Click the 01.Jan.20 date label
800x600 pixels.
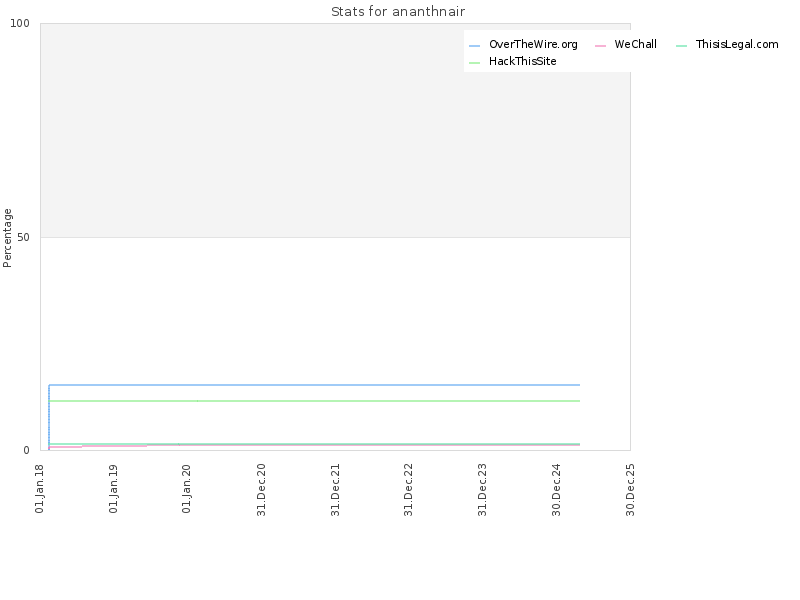(x=187, y=489)
